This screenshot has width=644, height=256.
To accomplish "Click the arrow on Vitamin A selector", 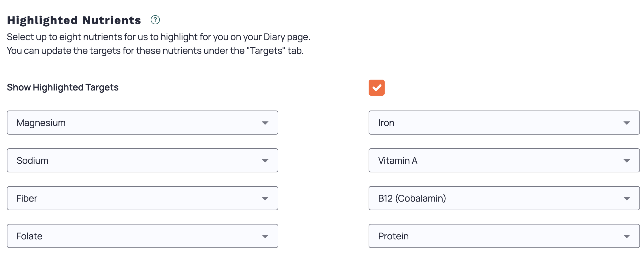I will [x=627, y=161].
